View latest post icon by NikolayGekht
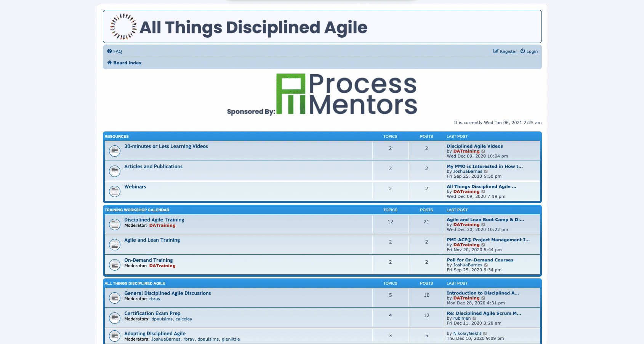The width and height of the screenshot is (644, 344). [485, 334]
